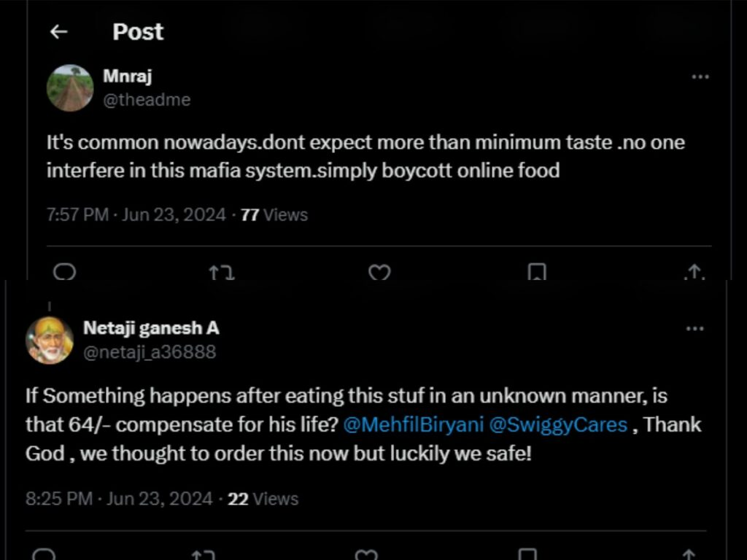Open the 8:25 PM Jun 23 timestamp

click(119, 499)
